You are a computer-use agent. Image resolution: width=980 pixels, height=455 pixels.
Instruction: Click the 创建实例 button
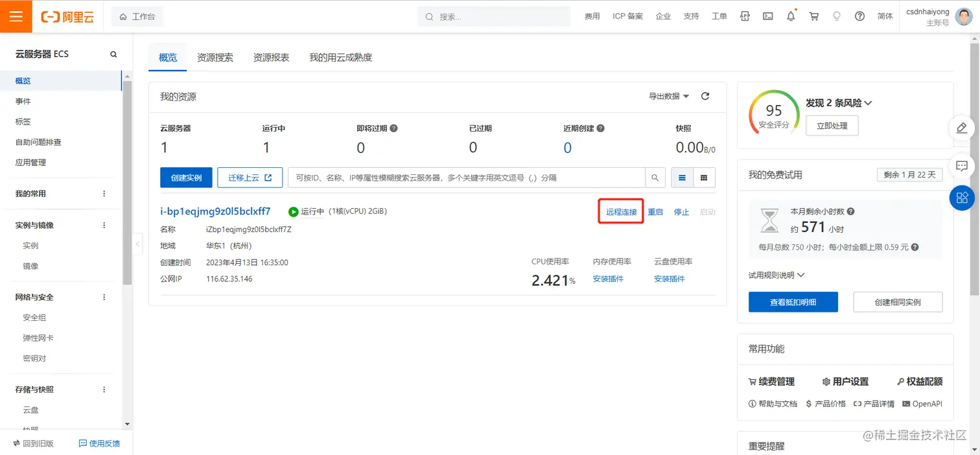click(186, 177)
